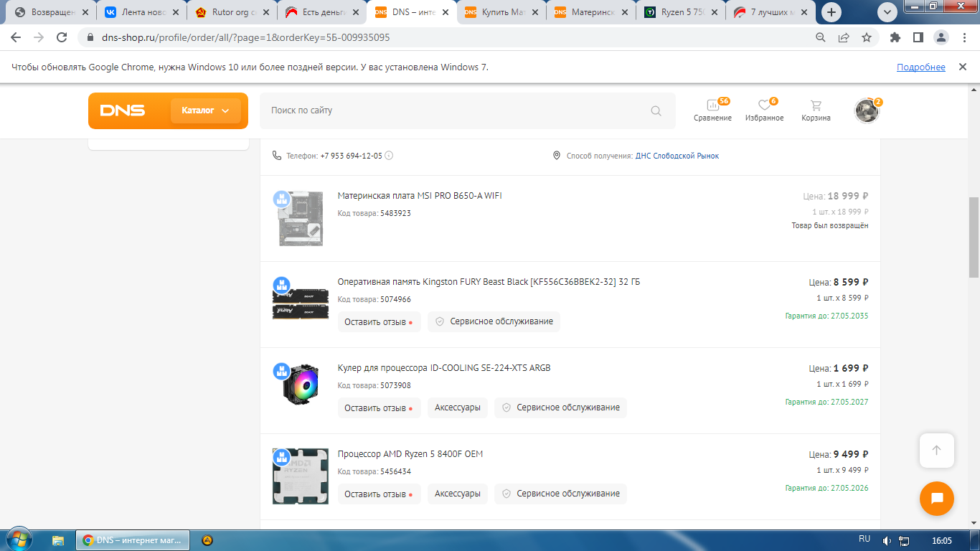This screenshot has width=980, height=551.
Task: Click the phone info icon next to the number
Action: click(389, 156)
